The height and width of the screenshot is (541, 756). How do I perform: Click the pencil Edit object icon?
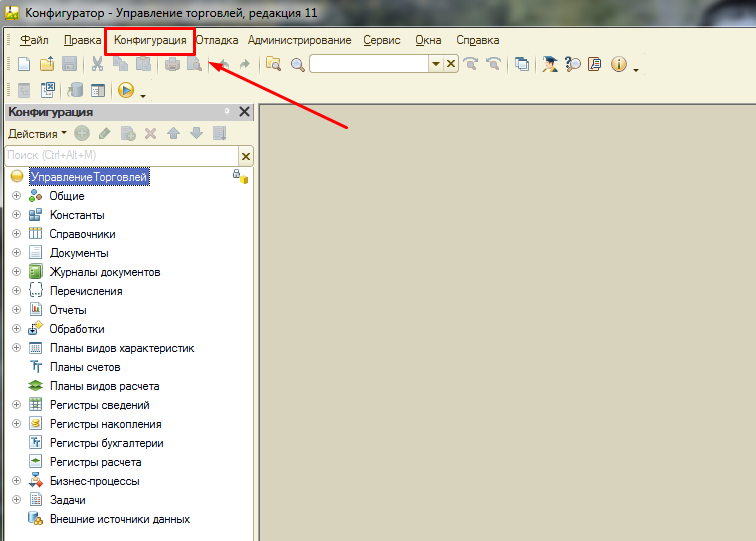[x=105, y=134]
